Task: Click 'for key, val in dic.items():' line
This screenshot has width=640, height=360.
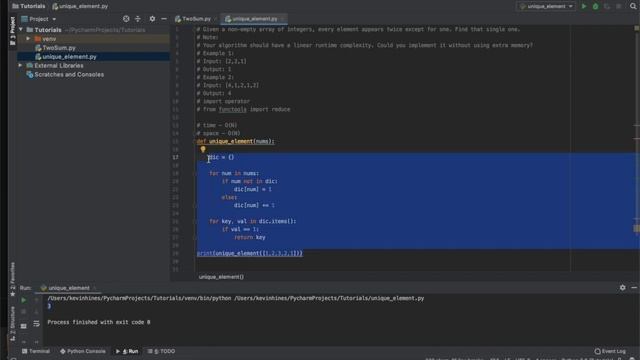Action: click(x=253, y=221)
